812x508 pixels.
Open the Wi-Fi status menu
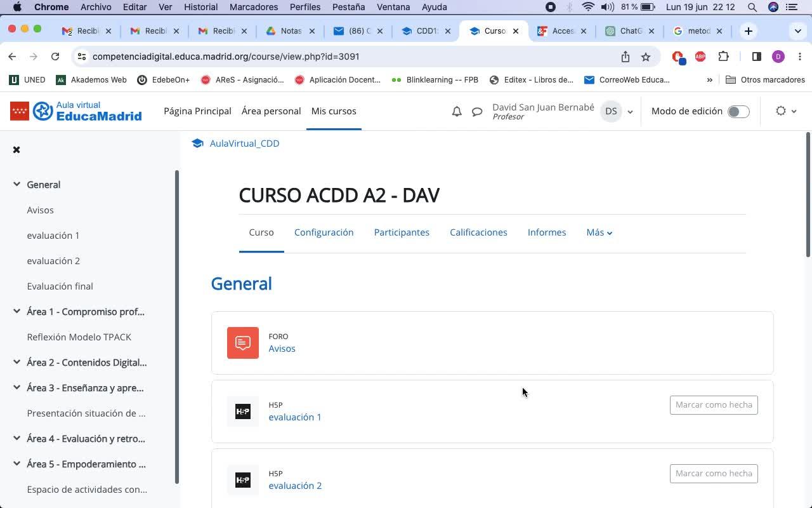click(588, 7)
